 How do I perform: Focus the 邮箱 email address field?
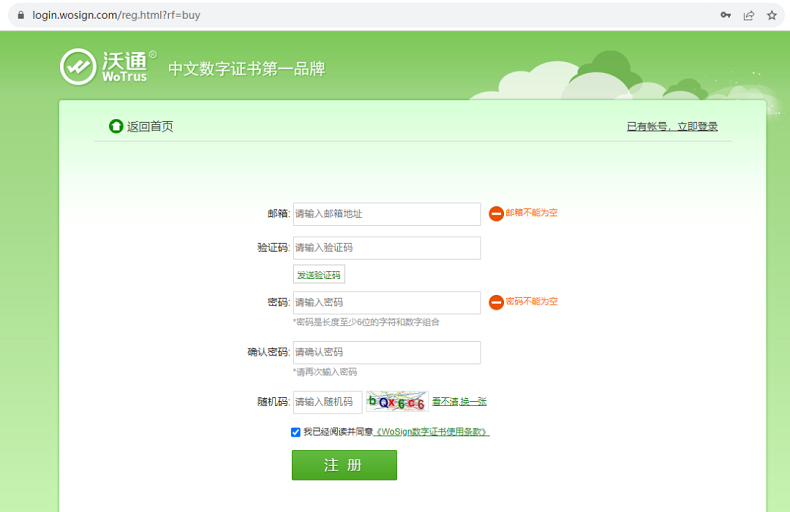pyautogui.click(x=386, y=214)
